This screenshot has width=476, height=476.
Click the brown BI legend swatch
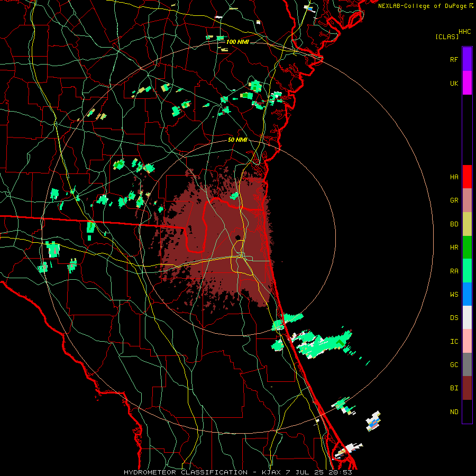click(467, 388)
